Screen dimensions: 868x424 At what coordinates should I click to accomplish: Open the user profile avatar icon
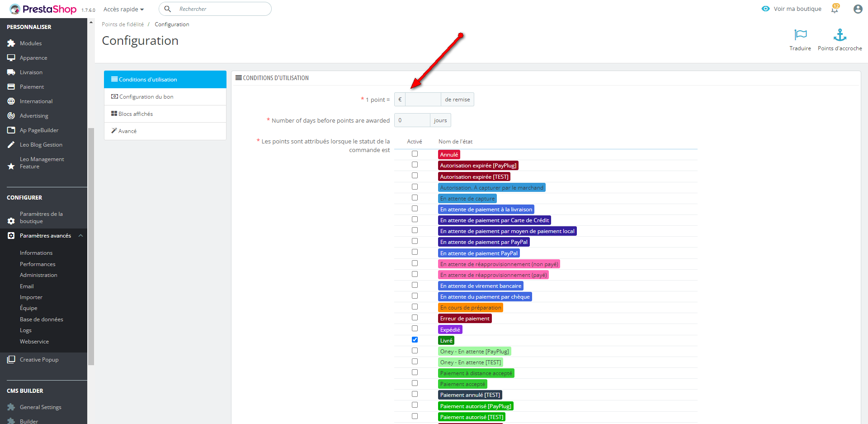858,9
